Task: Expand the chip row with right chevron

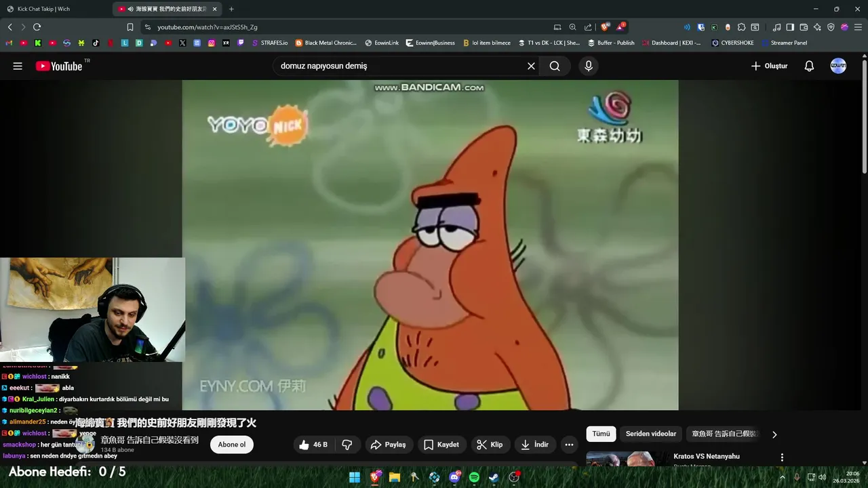Action: (774, 434)
